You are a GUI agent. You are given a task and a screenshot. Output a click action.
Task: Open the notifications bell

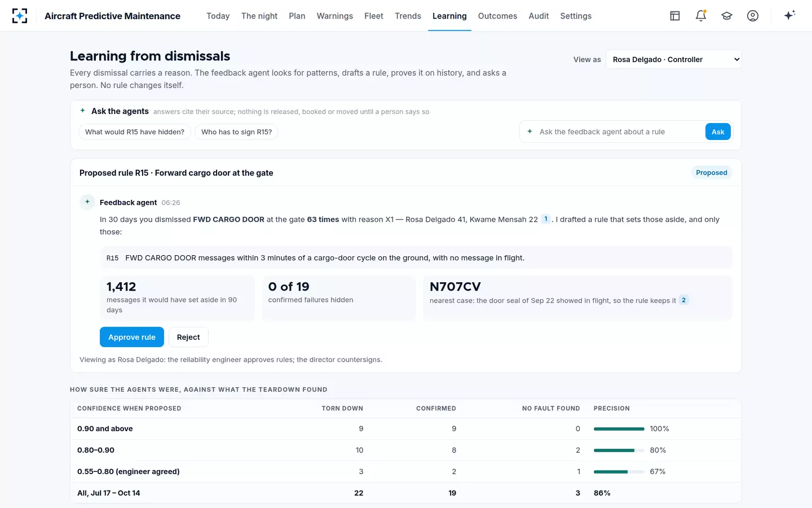[701, 16]
